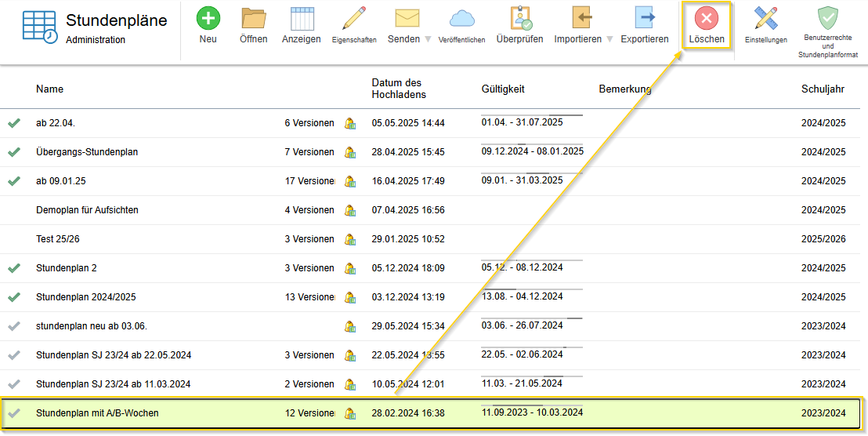Click the Exportieren arrow icon

[x=645, y=18]
